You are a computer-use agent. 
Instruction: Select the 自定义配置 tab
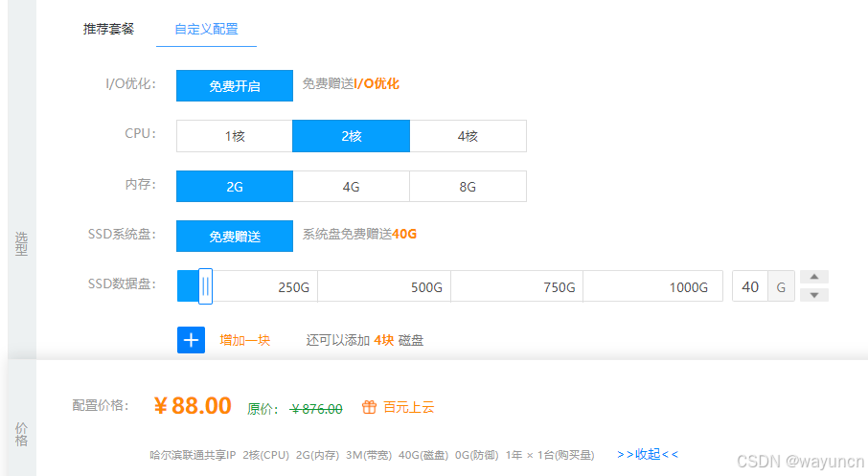pyautogui.click(x=206, y=29)
